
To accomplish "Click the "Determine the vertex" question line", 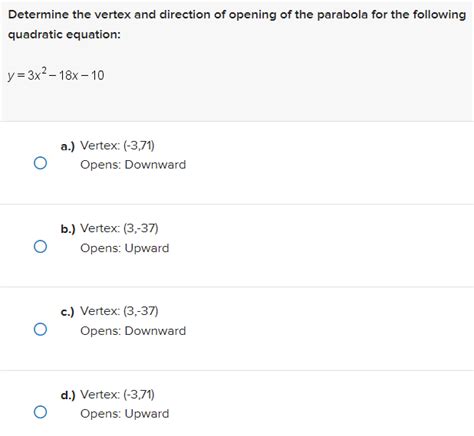I will point(237,15).
